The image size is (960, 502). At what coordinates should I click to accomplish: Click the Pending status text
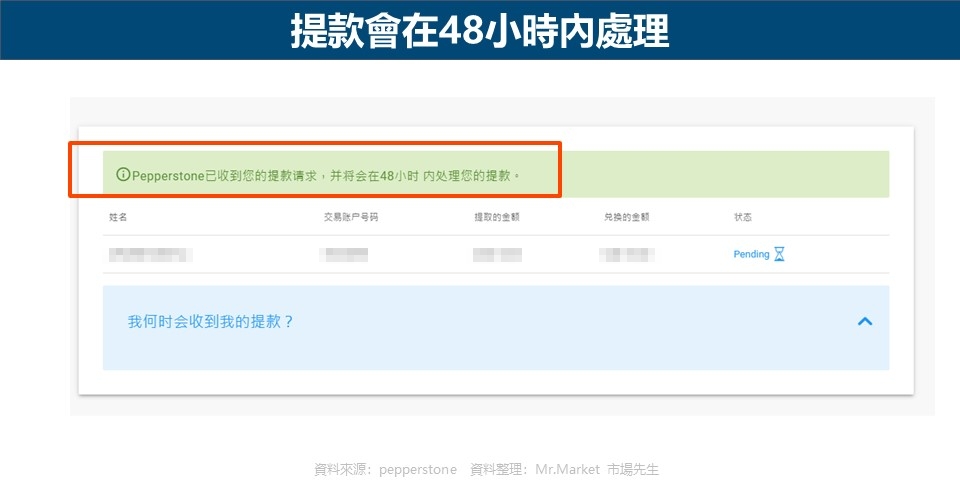click(x=751, y=254)
